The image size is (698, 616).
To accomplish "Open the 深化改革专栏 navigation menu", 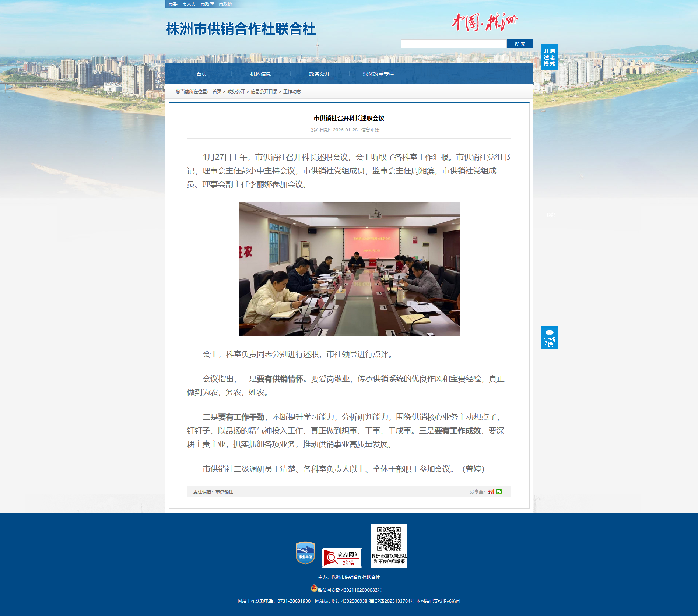I will [378, 74].
